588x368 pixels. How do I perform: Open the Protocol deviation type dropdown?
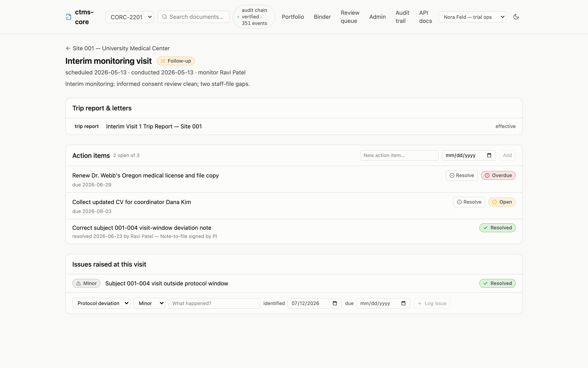point(101,303)
